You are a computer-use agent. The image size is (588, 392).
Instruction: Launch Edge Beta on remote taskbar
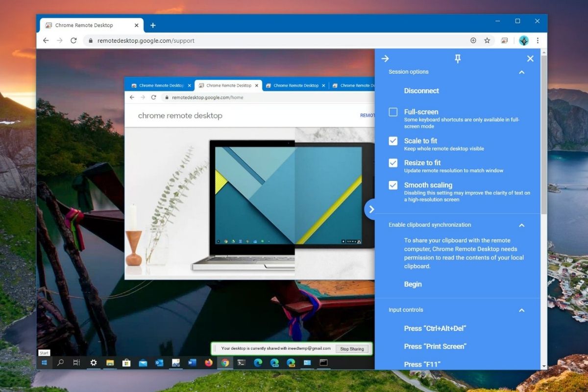pyautogui.click(x=274, y=363)
